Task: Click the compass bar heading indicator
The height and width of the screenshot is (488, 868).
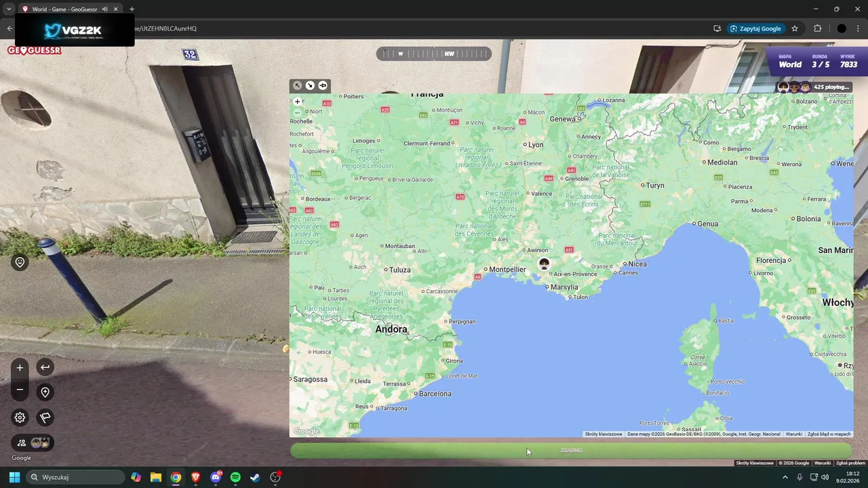Action: click(x=434, y=54)
